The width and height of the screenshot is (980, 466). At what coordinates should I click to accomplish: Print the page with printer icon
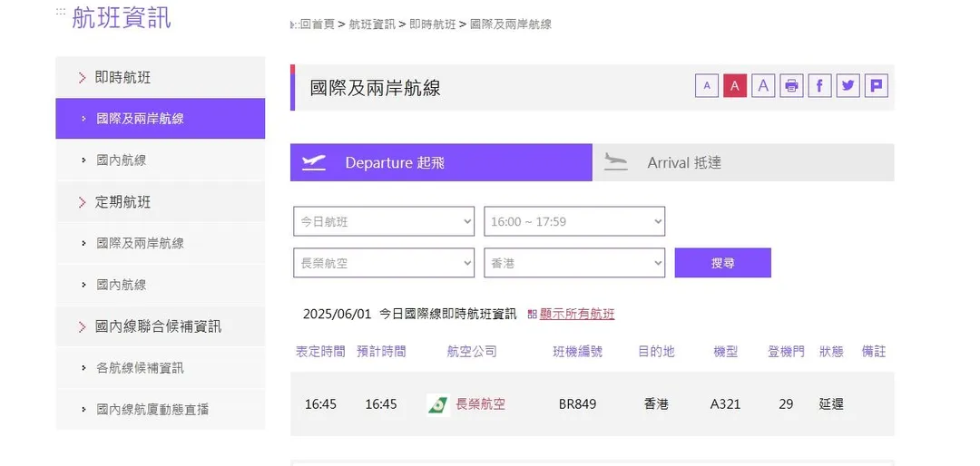(791, 85)
